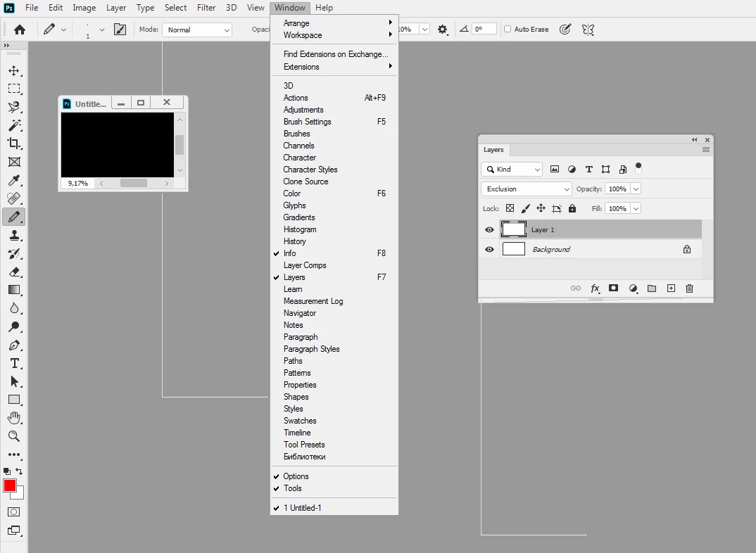Select the Clone Stamp tool
The width and height of the screenshot is (756, 553).
click(x=14, y=235)
